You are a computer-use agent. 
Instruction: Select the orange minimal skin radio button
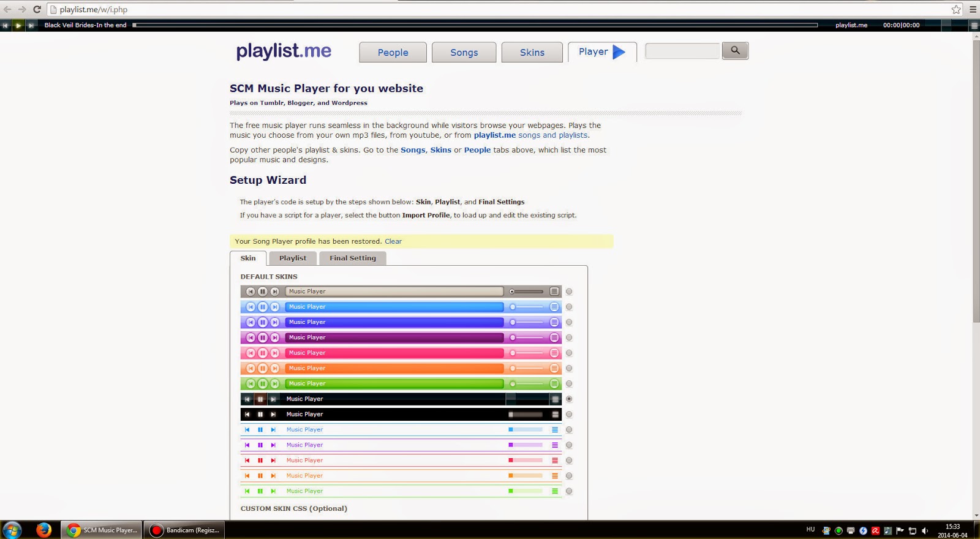point(569,476)
